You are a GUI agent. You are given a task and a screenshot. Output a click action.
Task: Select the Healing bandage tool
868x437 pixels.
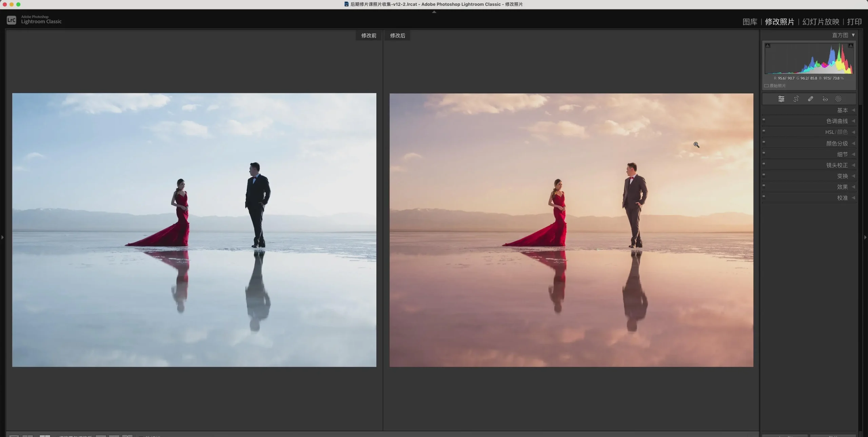click(x=810, y=99)
